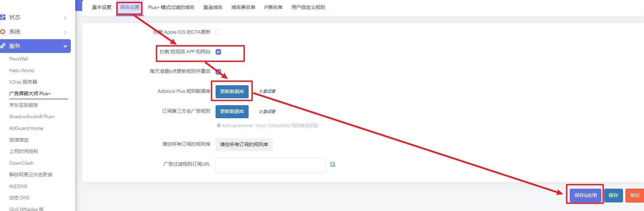Viewport: 644px width, 211px height.
Task: Uncheck the block short video APP checkbox
Action: tap(218, 52)
